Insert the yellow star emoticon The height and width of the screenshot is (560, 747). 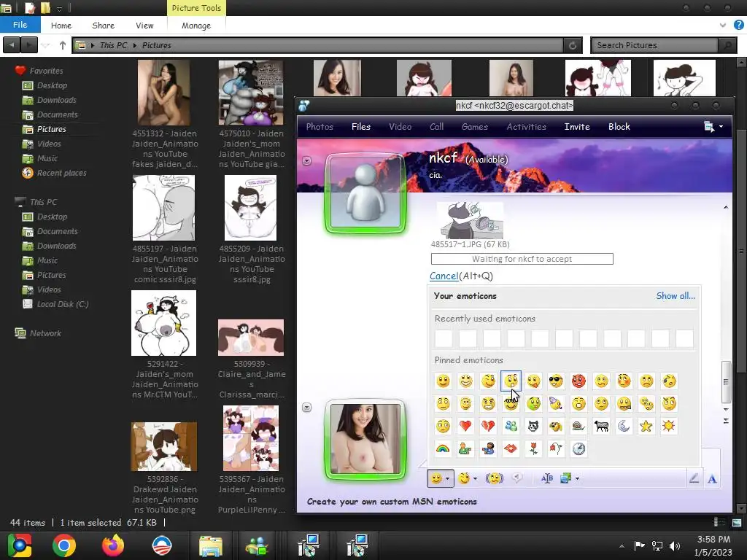click(646, 426)
